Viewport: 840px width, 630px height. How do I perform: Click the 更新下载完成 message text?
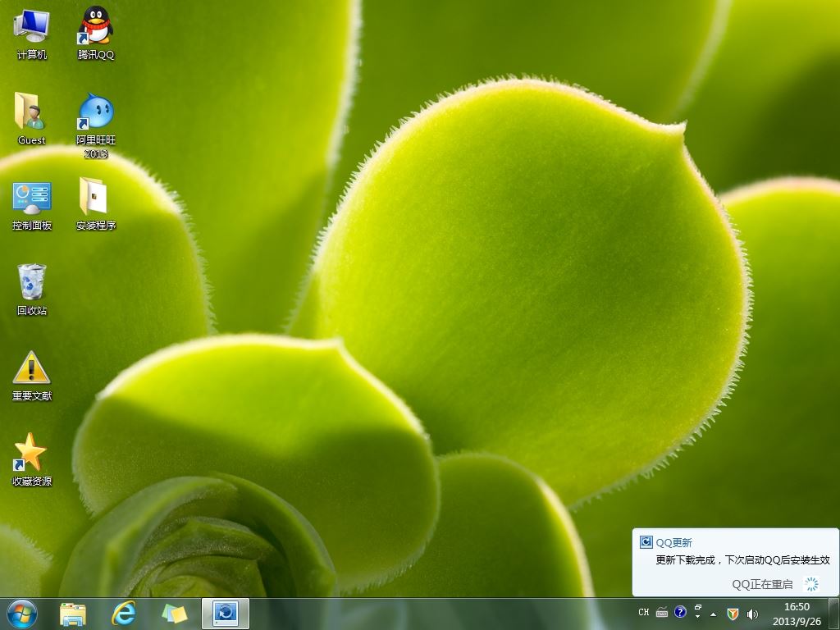pos(742,560)
